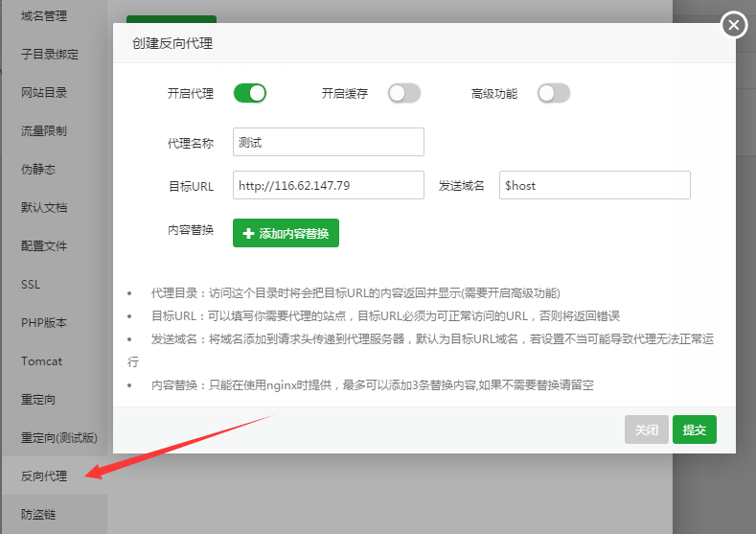Close the reverse proxy dialog with X icon
This screenshot has height=534, width=756.
click(733, 25)
